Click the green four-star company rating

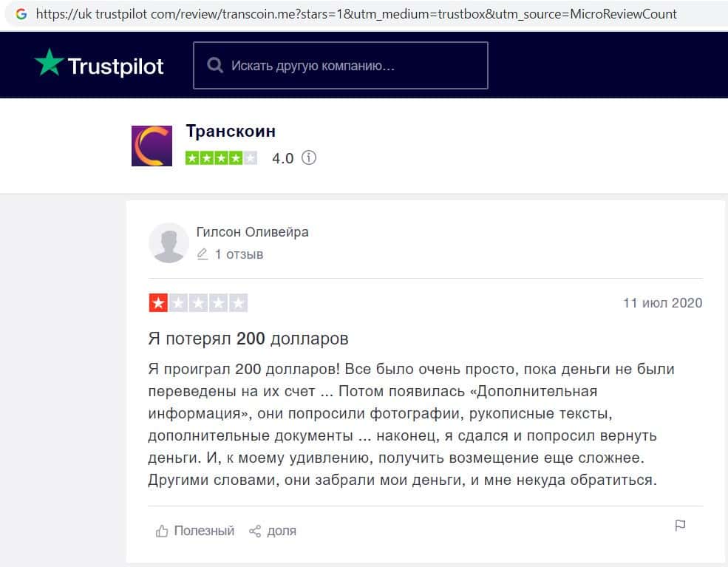point(221,158)
